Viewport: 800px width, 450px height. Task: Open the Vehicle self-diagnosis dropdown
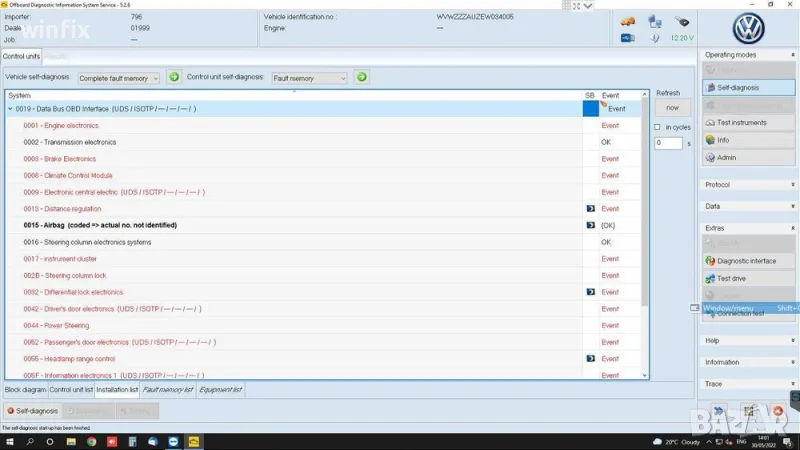(119, 77)
